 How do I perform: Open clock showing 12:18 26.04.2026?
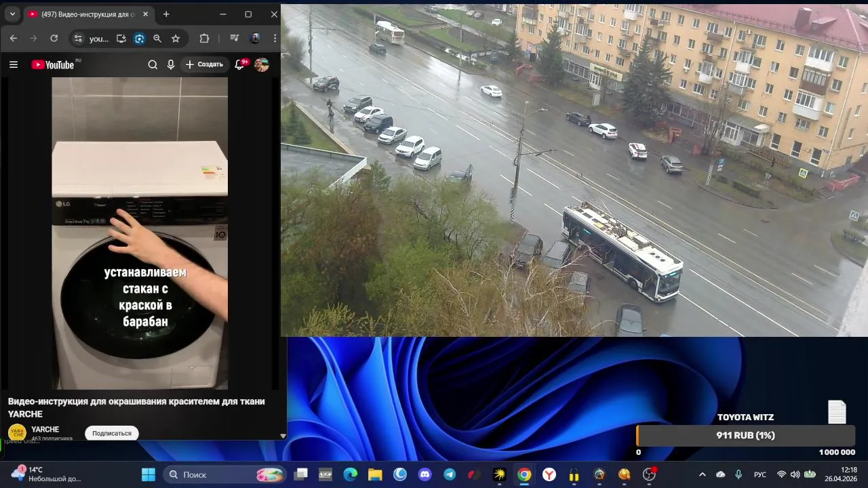coord(840,474)
